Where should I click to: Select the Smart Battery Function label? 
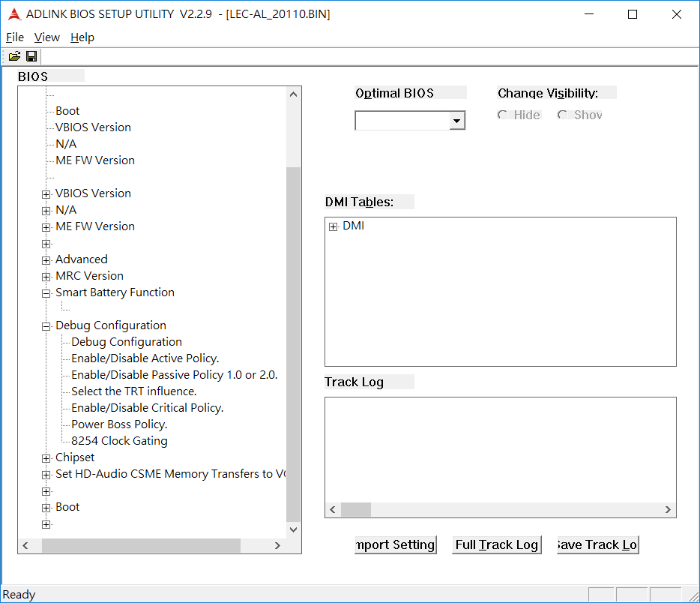(x=115, y=292)
